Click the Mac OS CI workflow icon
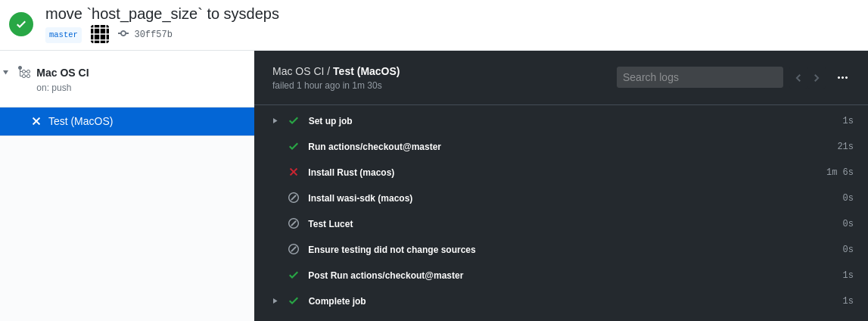The height and width of the screenshot is (321, 868). (x=24, y=73)
